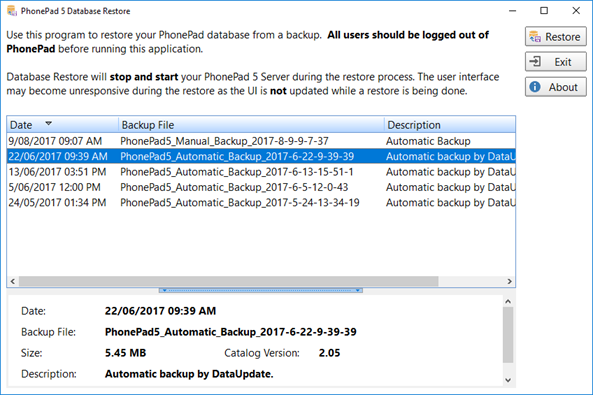Click the Exit button
The height and width of the screenshot is (395, 593).
point(556,62)
